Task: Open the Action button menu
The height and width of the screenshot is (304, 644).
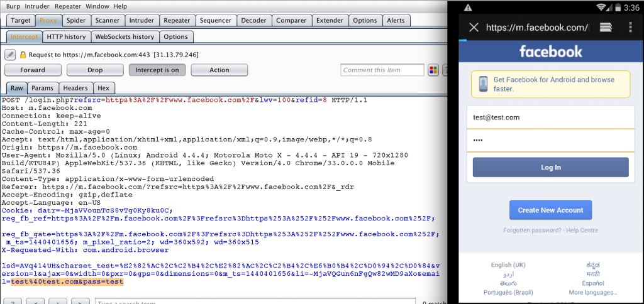Action: [x=219, y=70]
